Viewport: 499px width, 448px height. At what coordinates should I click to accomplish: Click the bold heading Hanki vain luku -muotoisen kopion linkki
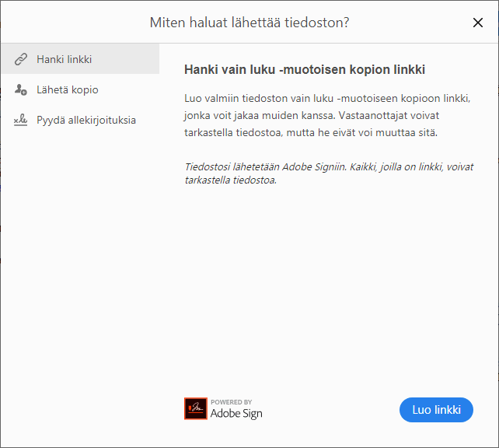[305, 70]
